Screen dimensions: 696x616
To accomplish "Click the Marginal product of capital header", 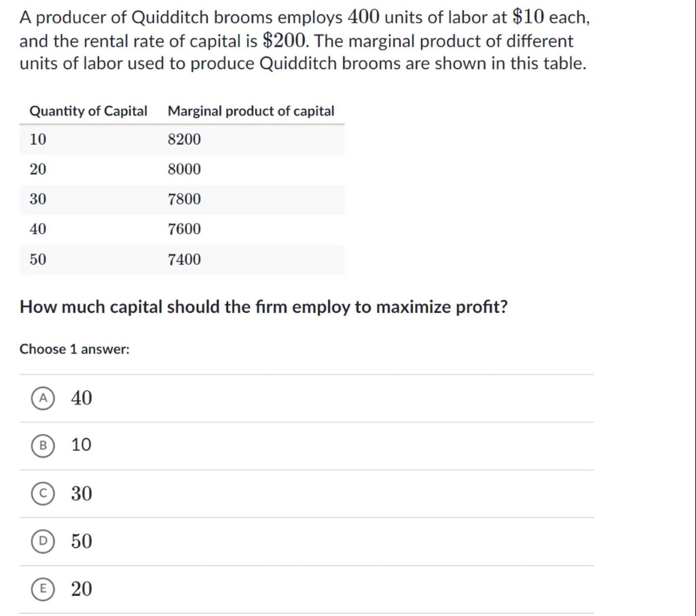I will tap(251, 111).
